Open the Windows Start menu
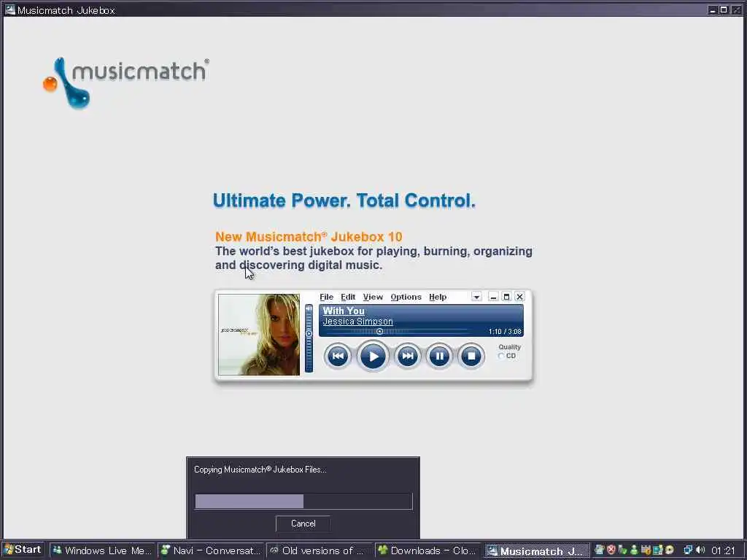747x560 pixels. click(23, 550)
